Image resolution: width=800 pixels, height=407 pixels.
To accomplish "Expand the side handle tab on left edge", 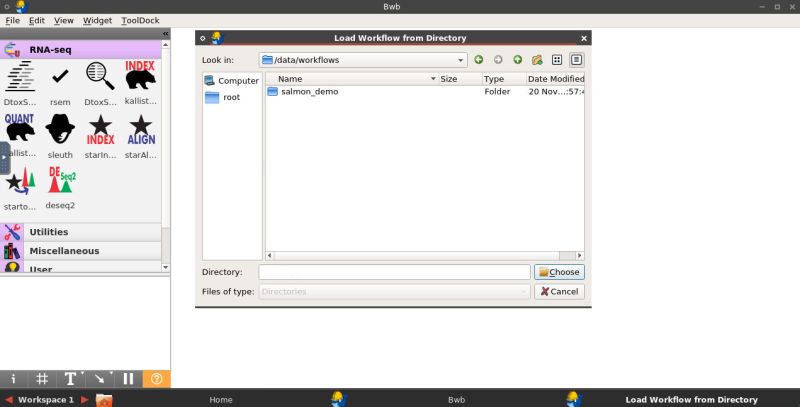I will (x=5, y=158).
